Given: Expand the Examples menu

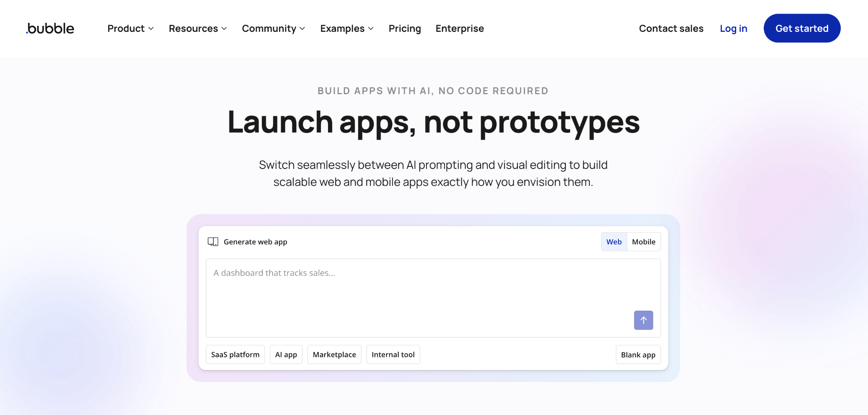Looking at the screenshot, I should 347,28.
